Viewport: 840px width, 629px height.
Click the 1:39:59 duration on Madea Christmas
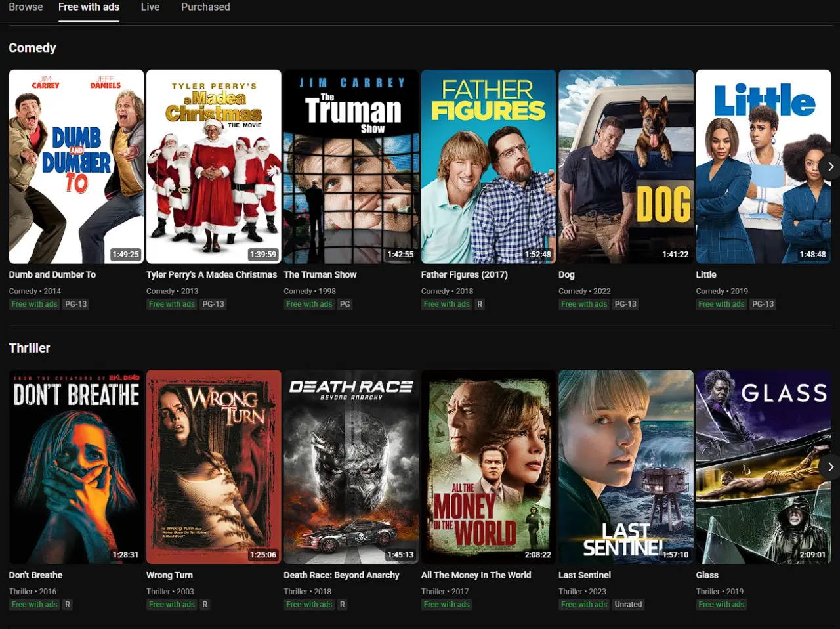pyautogui.click(x=263, y=254)
